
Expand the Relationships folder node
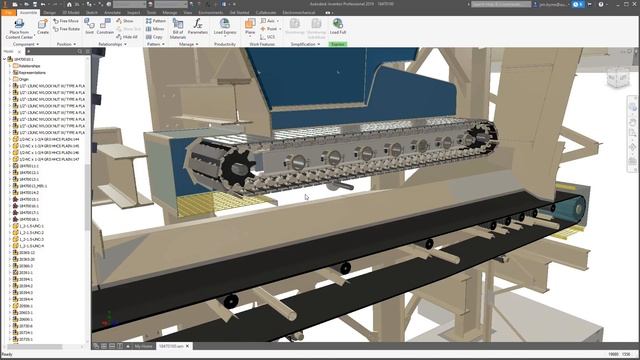pyautogui.click(x=10, y=66)
